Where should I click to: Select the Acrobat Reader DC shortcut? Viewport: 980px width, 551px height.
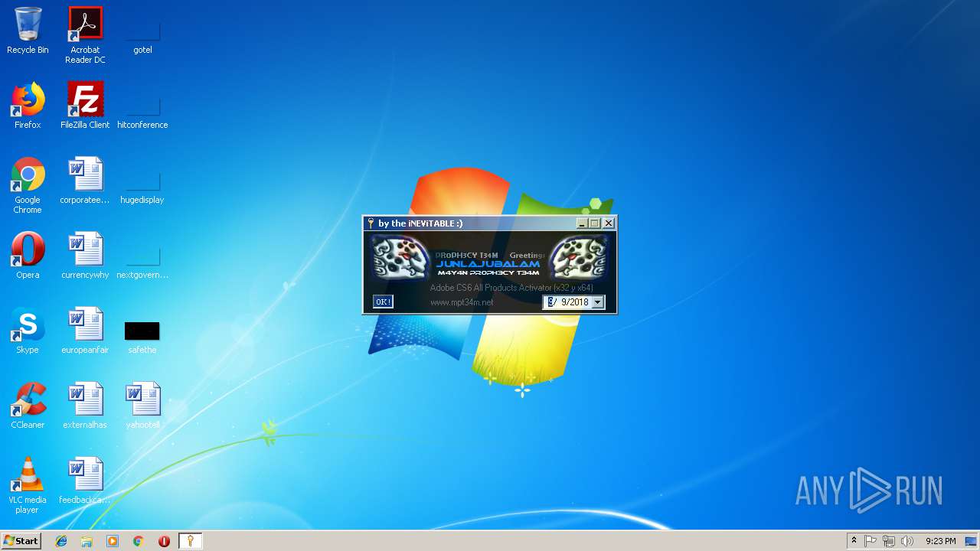[85, 35]
